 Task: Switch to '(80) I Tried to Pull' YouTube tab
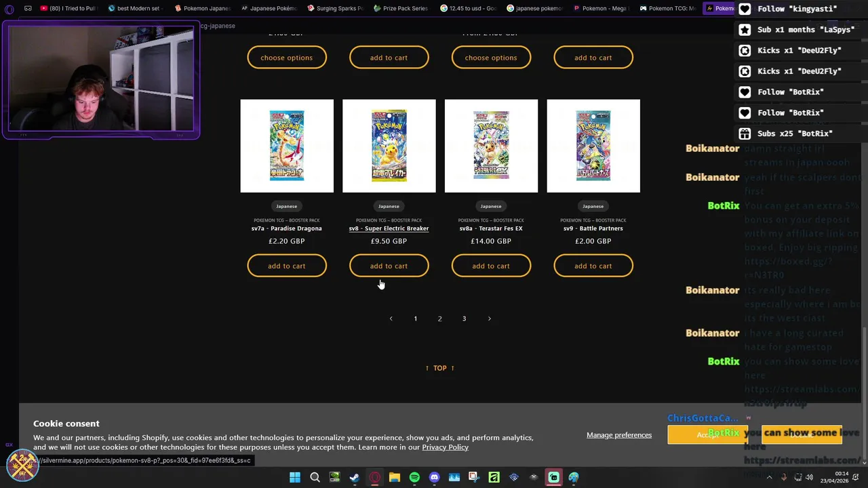(68, 9)
